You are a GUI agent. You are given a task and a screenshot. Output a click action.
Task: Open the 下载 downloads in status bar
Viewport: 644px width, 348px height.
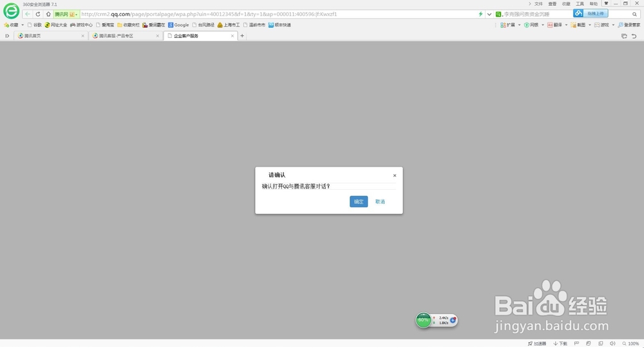pos(560,343)
